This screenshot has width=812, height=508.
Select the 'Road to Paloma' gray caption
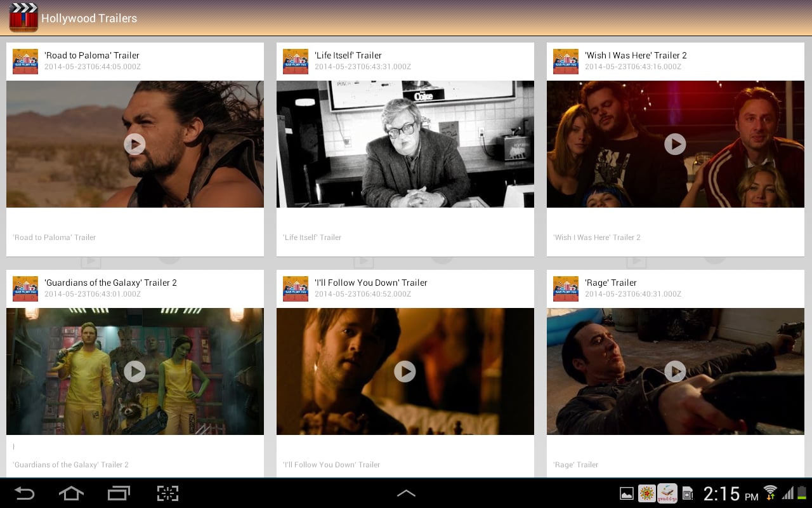55,237
